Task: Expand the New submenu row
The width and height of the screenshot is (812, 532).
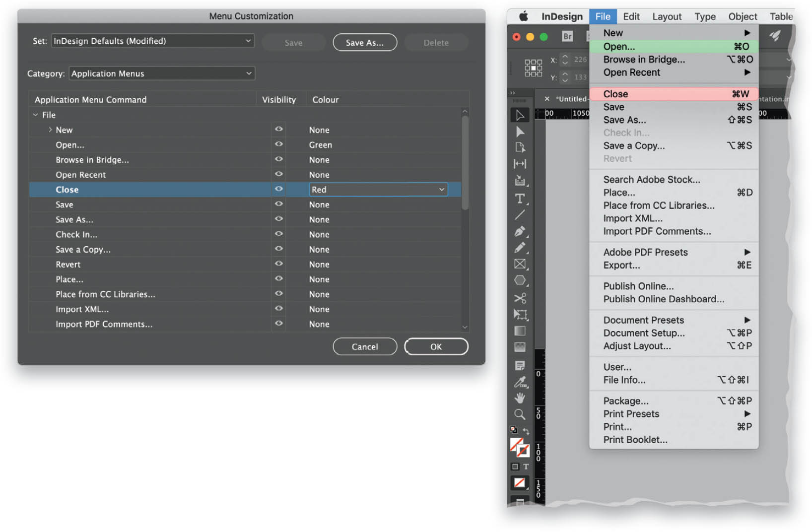Action: coord(50,130)
